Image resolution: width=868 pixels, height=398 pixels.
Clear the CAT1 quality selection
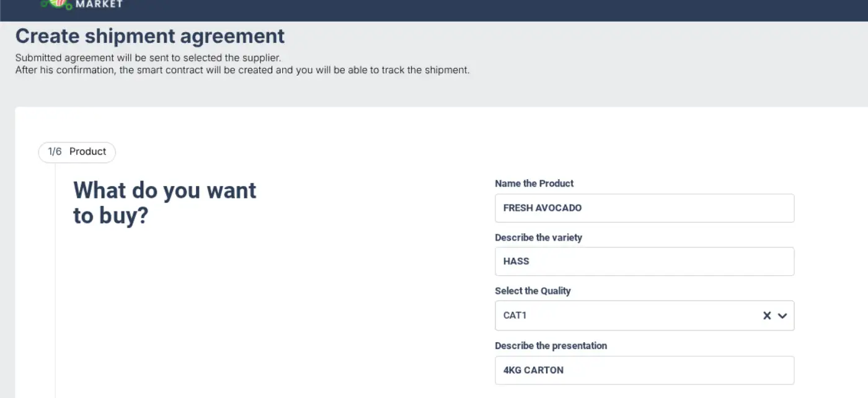click(x=767, y=316)
